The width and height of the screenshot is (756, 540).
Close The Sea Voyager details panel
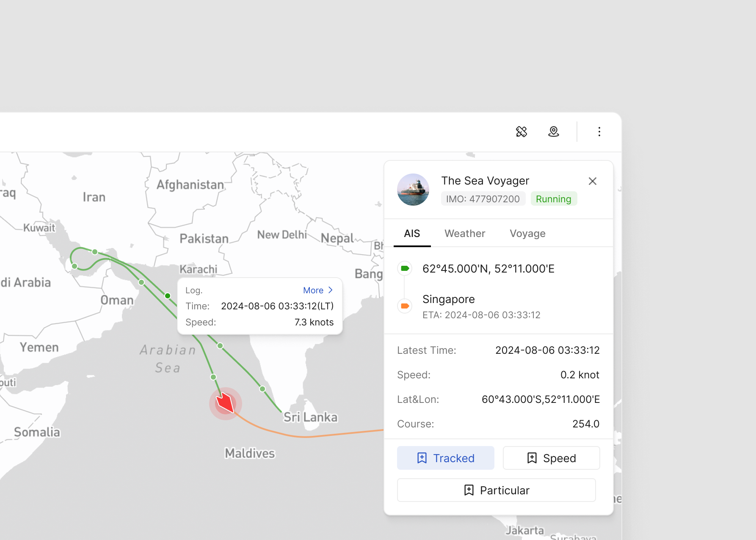593,181
